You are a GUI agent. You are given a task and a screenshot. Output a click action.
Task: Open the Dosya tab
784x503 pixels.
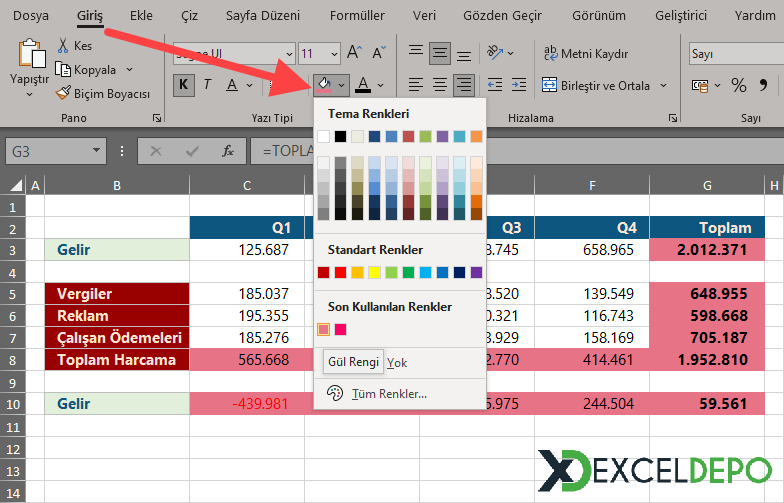tap(31, 16)
